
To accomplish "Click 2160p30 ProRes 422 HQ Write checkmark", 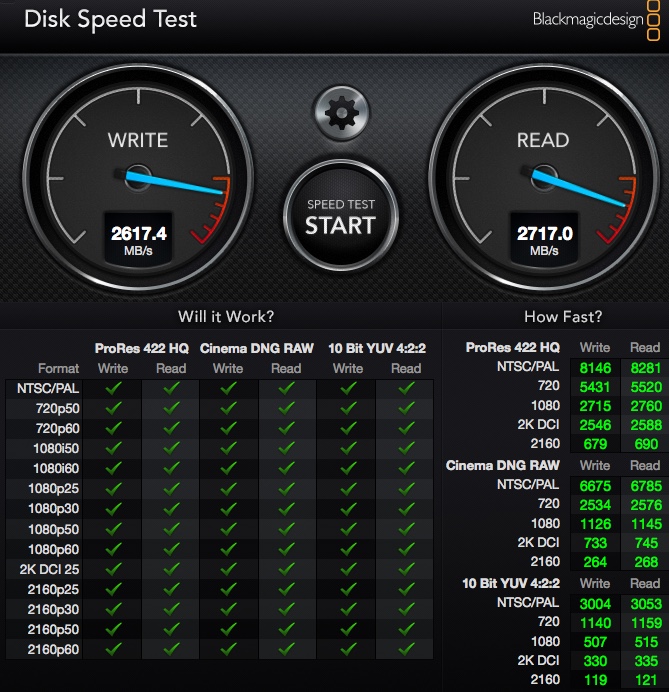I will (113, 609).
